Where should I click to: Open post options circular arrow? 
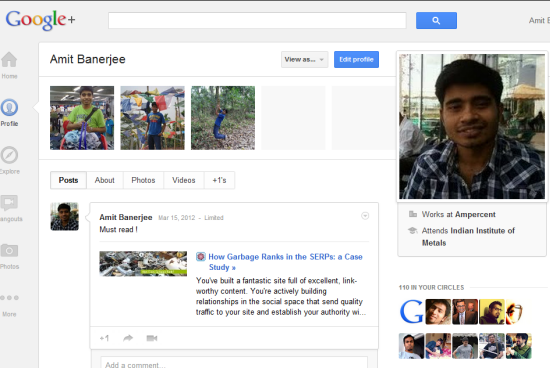365,216
